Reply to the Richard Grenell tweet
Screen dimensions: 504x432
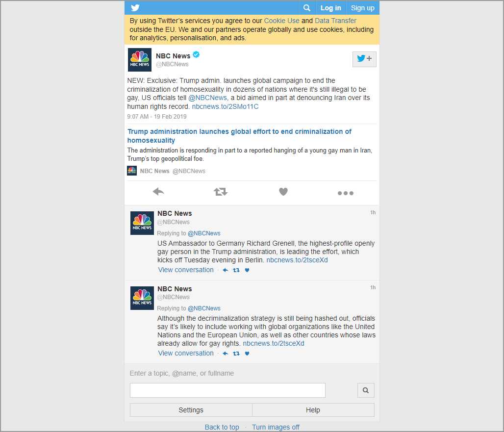click(x=226, y=270)
